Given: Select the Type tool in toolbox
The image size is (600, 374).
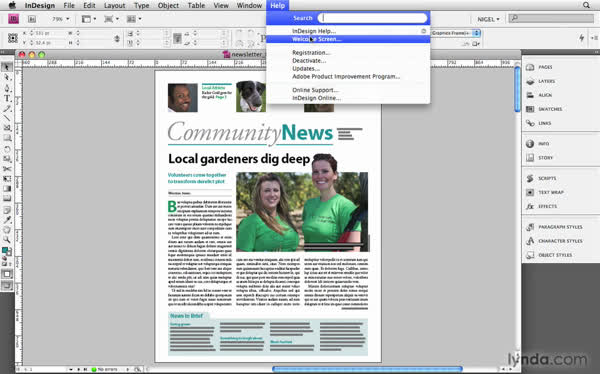Looking at the screenshot, I should (x=7, y=98).
